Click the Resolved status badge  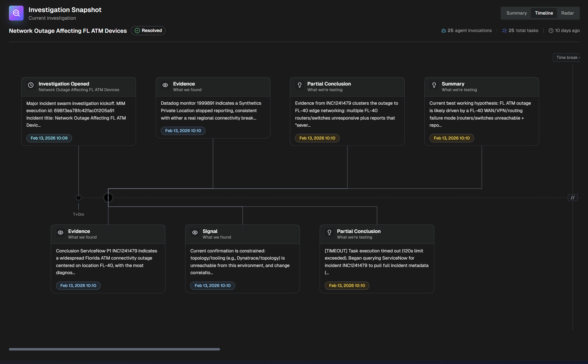(x=148, y=31)
